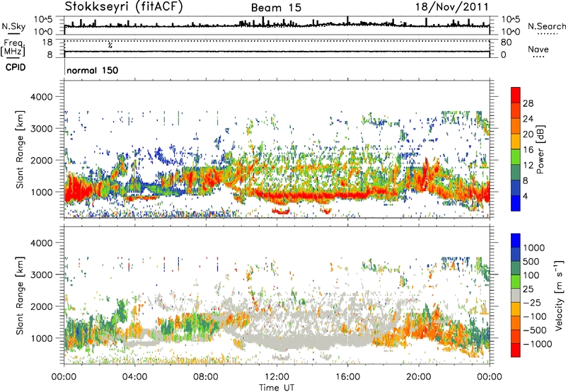Click the date '18/Nov/2011'
The height and width of the screenshot is (392, 566).
(x=452, y=6)
